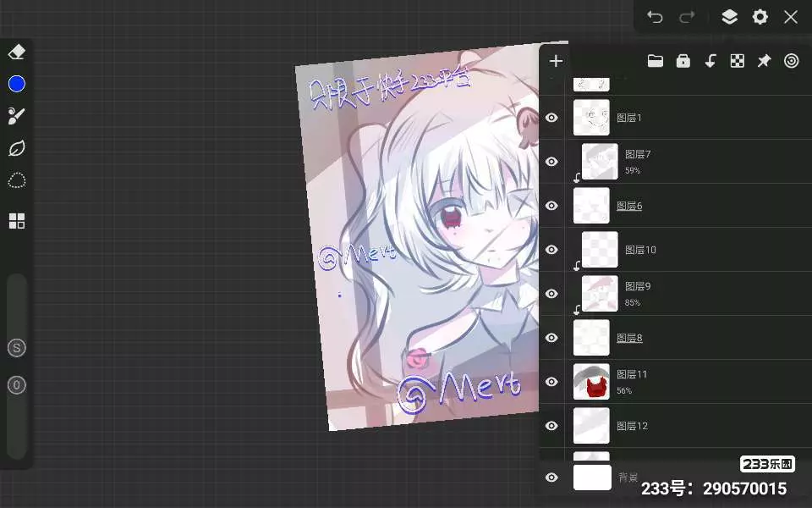
Task: Select 图层8 thumbnail
Action: [591, 338]
